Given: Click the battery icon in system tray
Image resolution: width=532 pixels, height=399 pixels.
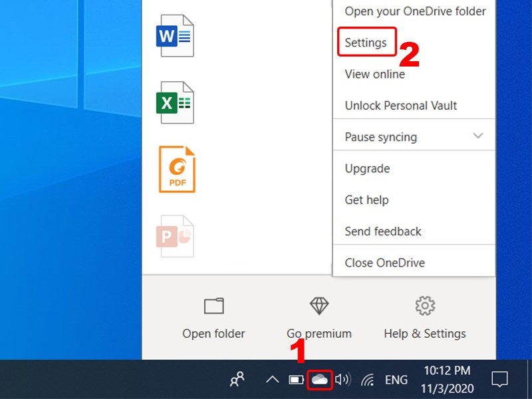Looking at the screenshot, I should [x=296, y=380].
